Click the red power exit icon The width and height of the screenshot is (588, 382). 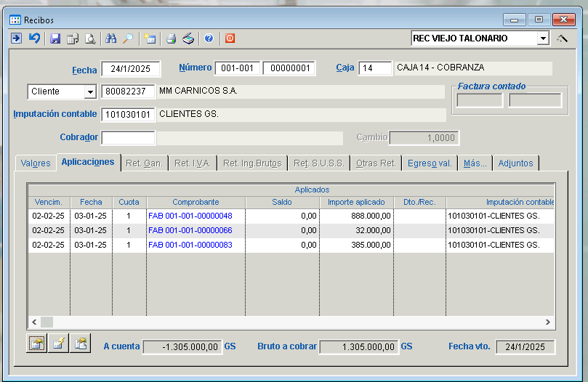pos(230,38)
